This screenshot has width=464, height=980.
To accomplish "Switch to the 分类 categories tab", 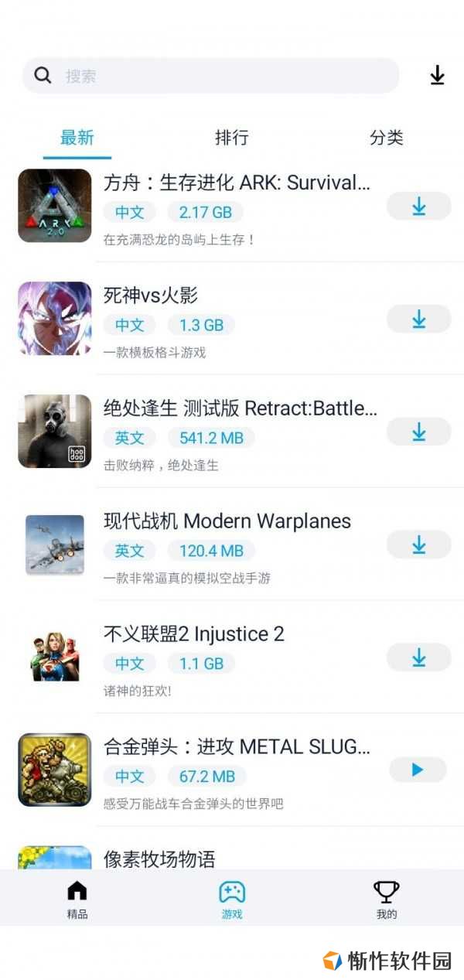I will point(387,138).
